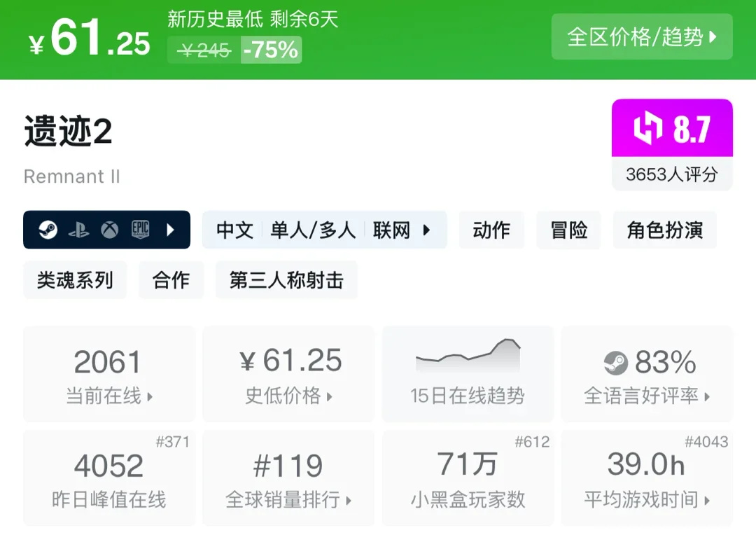Screen dimensions: 756x535
Task: Click the Steam icon beside 83%
Action: (616, 363)
